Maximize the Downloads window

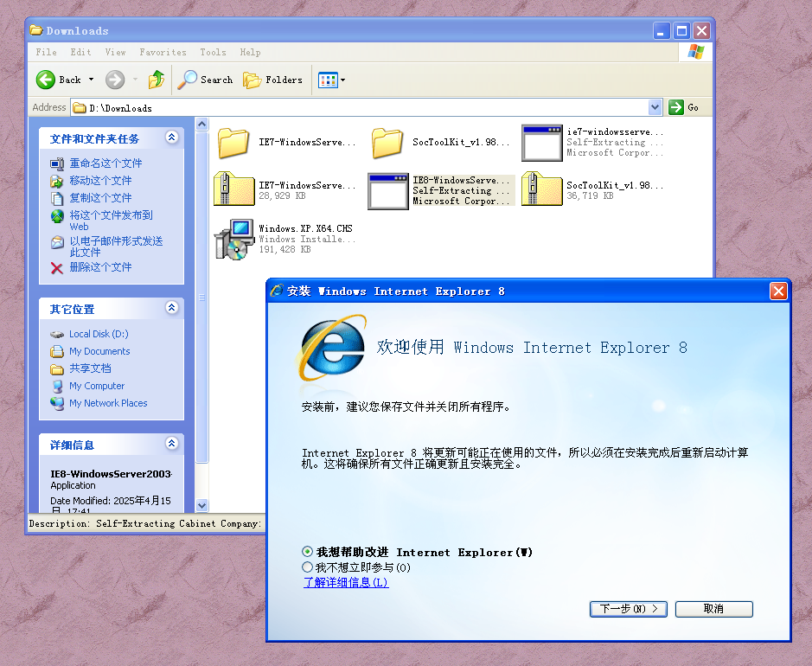681,31
